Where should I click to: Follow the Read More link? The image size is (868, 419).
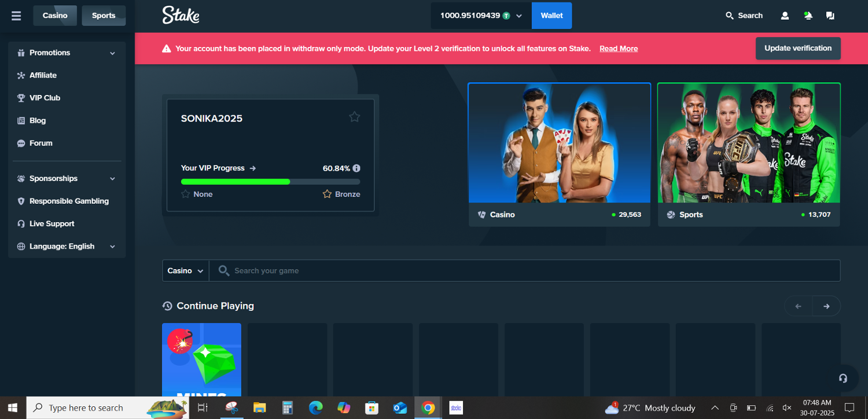point(618,49)
